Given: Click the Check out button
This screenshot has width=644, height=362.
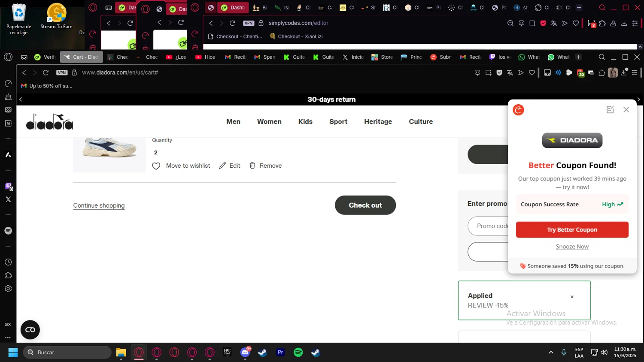Looking at the screenshot, I should point(365,205).
